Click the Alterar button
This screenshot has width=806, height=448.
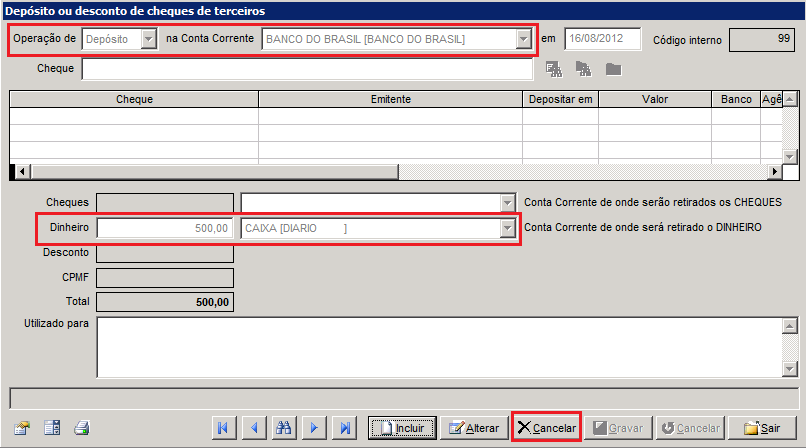(474, 427)
